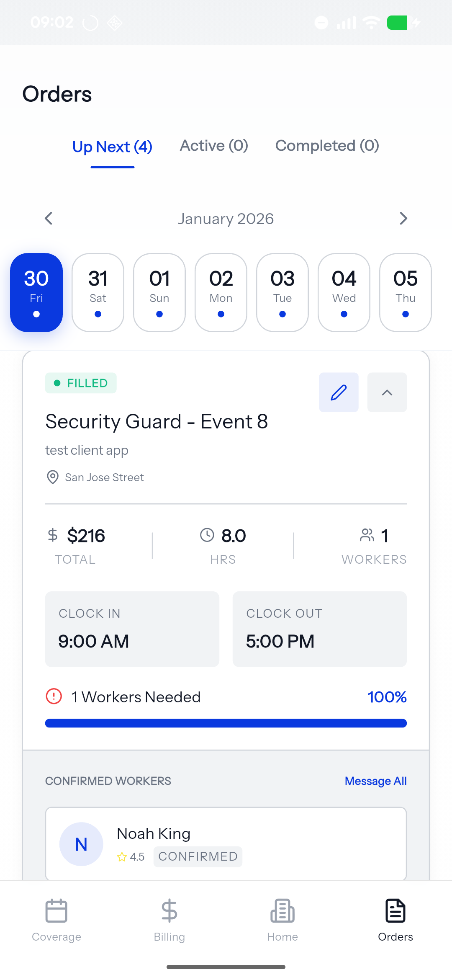Image resolution: width=452 pixels, height=980 pixels.
Task: Go to Home building icon
Action: coord(282,911)
